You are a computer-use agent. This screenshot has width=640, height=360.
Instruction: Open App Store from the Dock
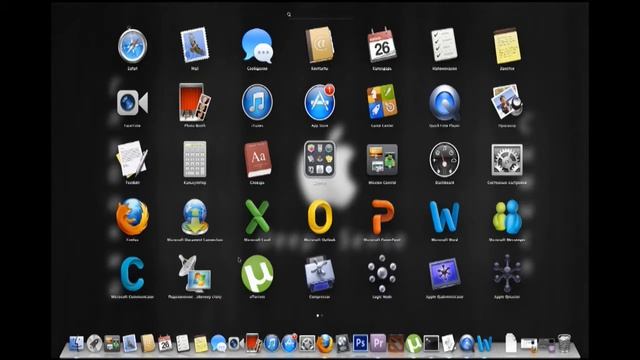[289, 343]
